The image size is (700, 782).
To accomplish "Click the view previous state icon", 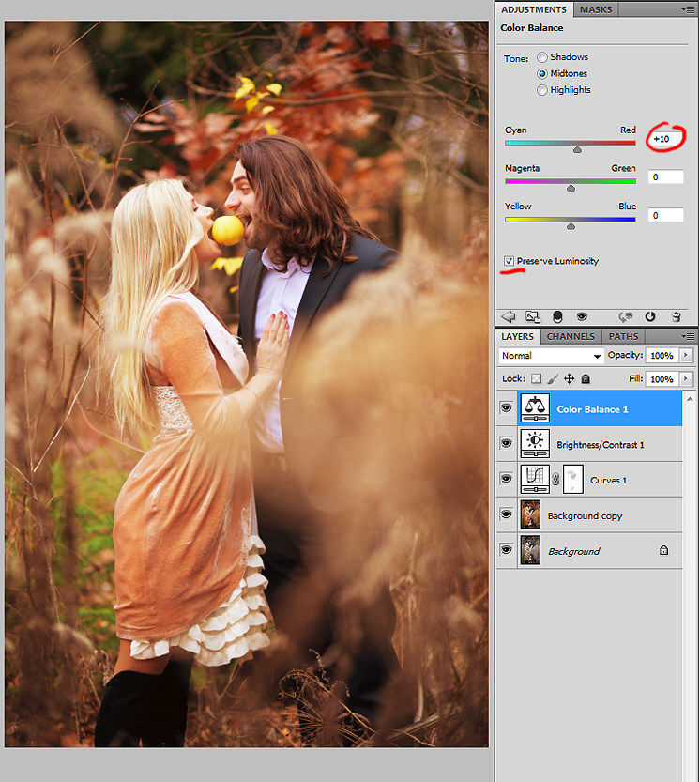I will (x=626, y=316).
